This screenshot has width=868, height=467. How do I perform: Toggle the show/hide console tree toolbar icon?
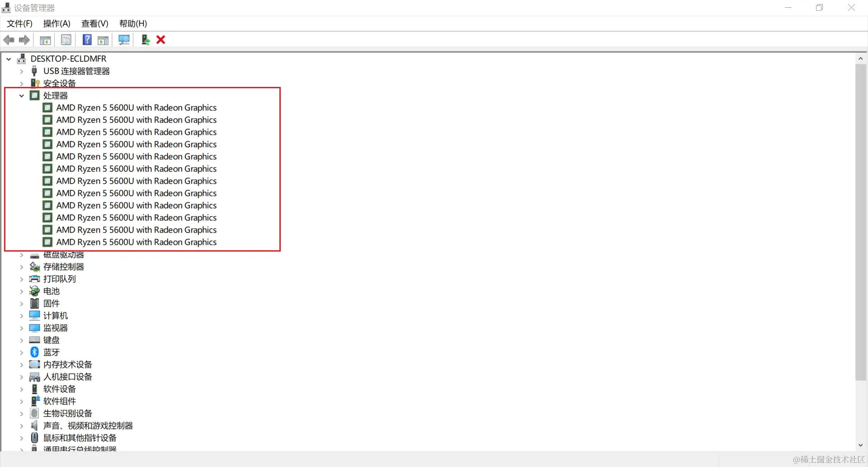click(x=45, y=40)
